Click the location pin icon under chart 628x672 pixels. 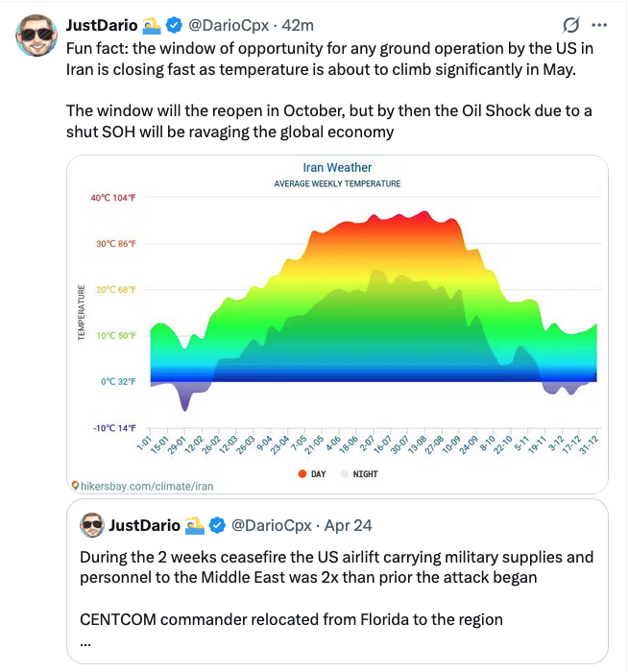pyautogui.click(x=74, y=487)
